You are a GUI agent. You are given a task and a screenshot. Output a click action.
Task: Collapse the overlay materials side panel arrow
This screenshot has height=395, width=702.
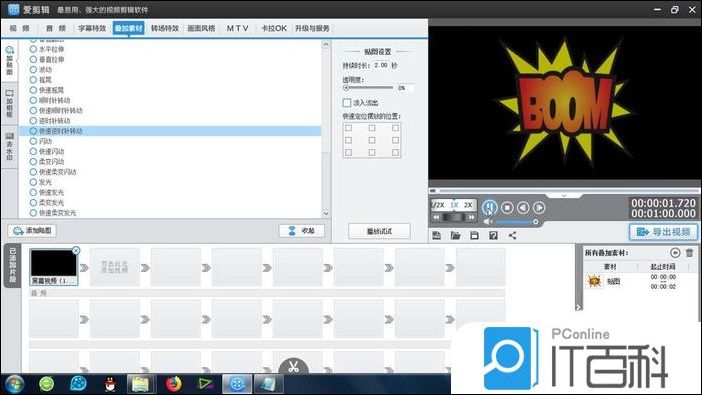coord(578,307)
